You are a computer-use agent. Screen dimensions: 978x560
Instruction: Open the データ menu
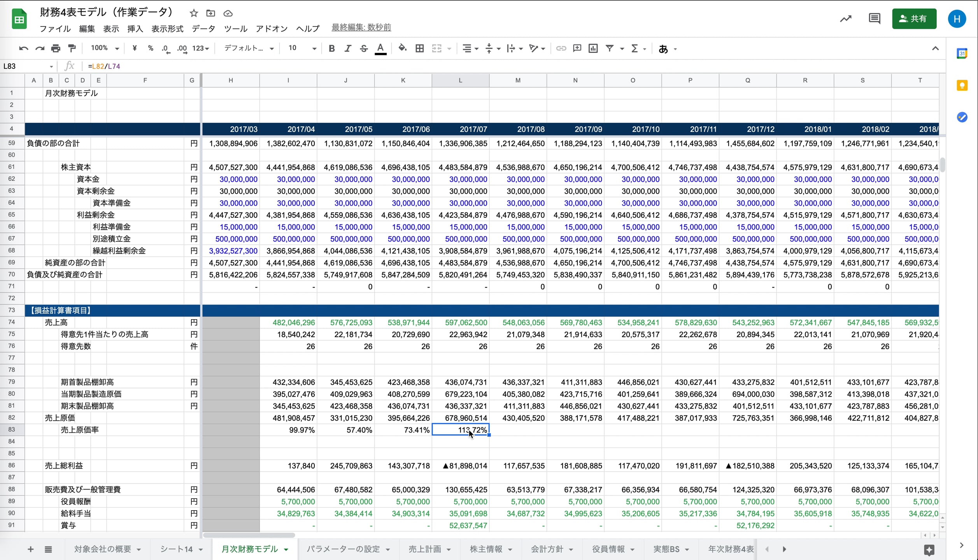pos(203,29)
